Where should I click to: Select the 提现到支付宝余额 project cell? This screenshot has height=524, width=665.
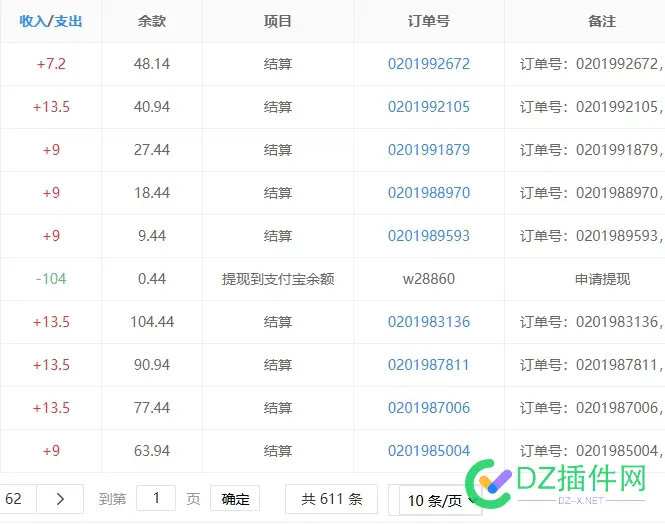point(278,279)
